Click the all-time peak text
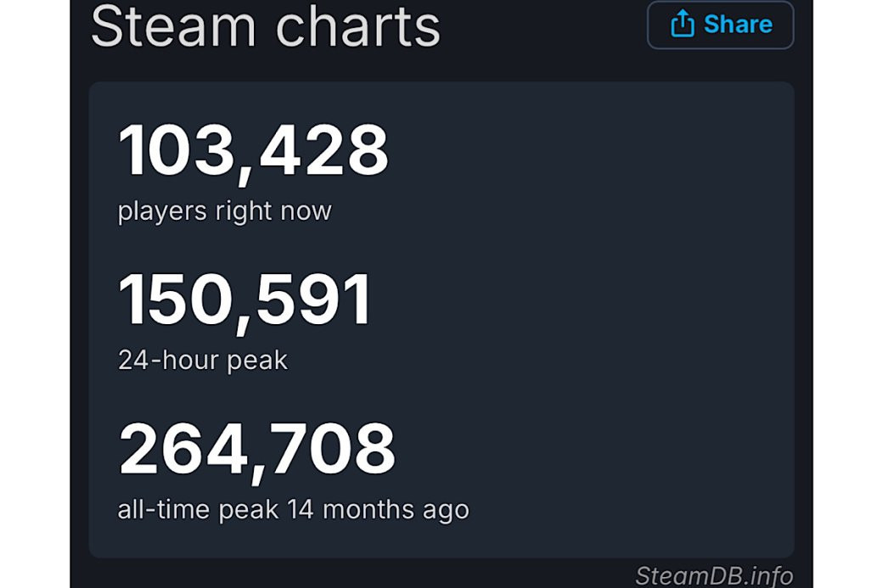Viewport: 883px width, 588px height. click(x=199, y=510)
